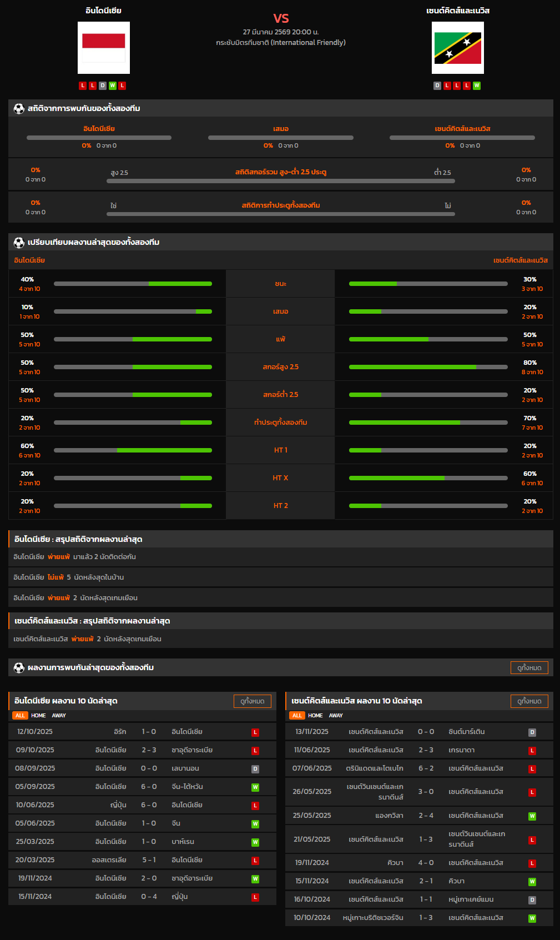
Task: View all Saint Kitts and Nevis matches
Action: point(529,701)
